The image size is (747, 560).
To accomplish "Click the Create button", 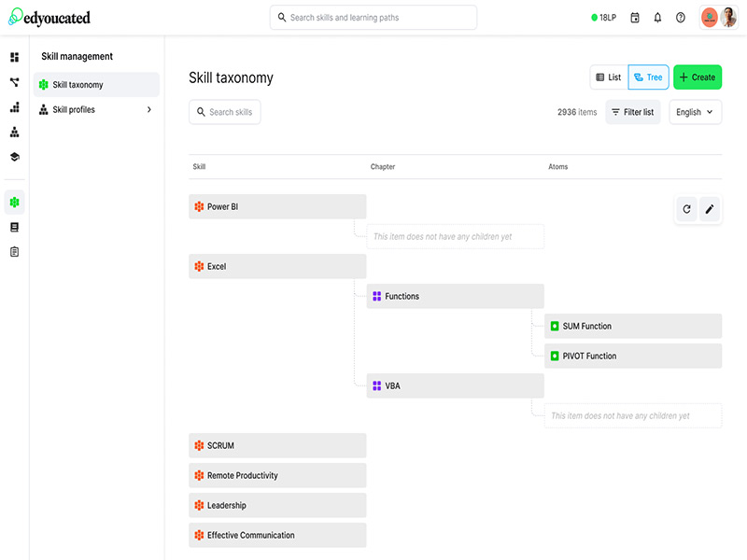I will click(x=697, y=77).
